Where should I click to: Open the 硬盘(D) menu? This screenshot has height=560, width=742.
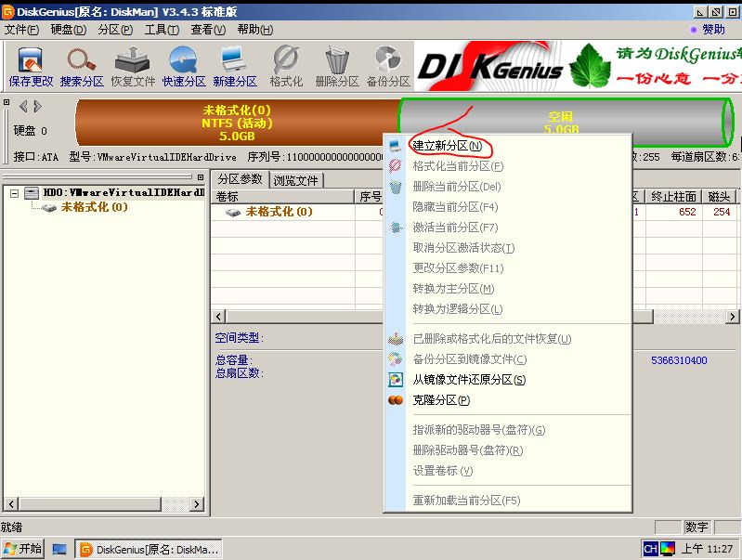pos(69,30)
